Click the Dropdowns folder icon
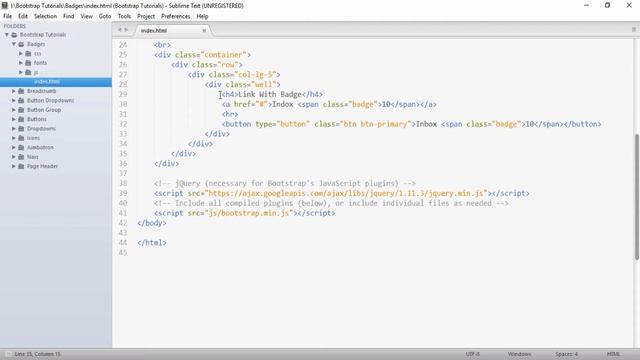This screenshot has width=640, height=360. pyautogui.click(x=21, y=129)
